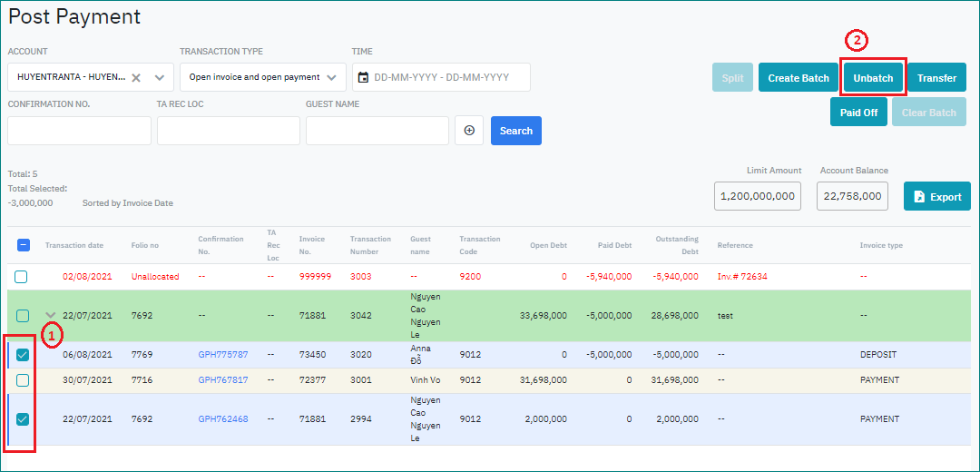
Task: Click the Export button with file icon
Action: click(936, 197)
